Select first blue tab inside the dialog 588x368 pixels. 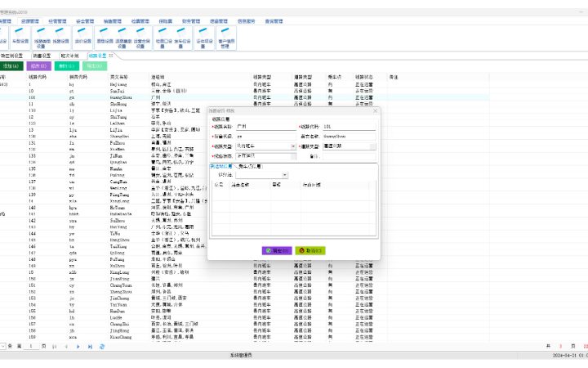[221, 166]
